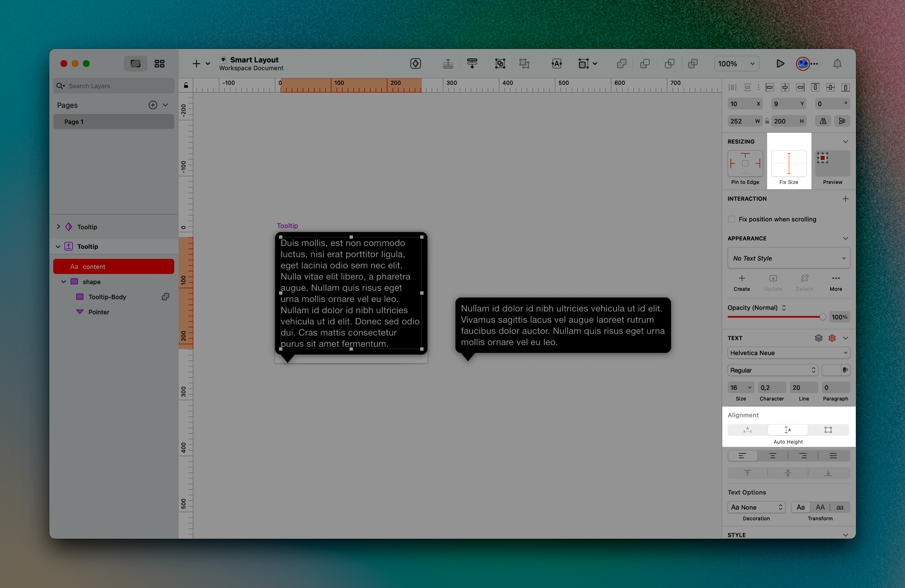Select the Union boolean operation

pyautogui.click(x=622, y=64)
